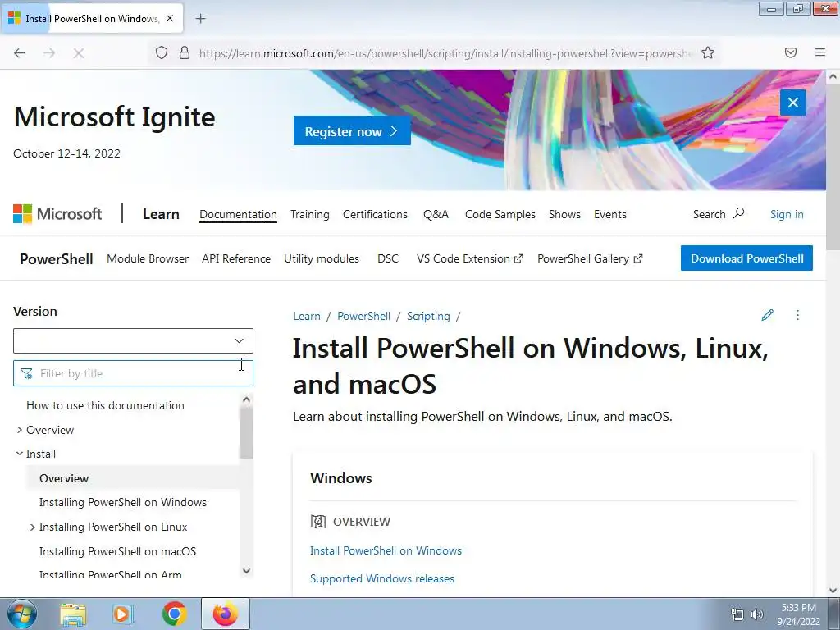Open the Events nav item
The width and height of the screenshot is (840, 630).
(x=609, y=214)
